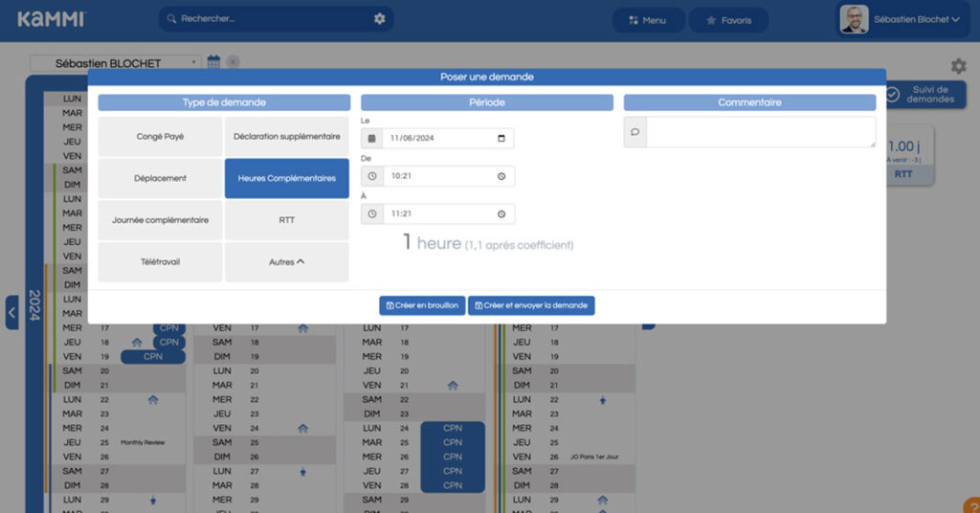Click the Kammi logo

(51, 19)
